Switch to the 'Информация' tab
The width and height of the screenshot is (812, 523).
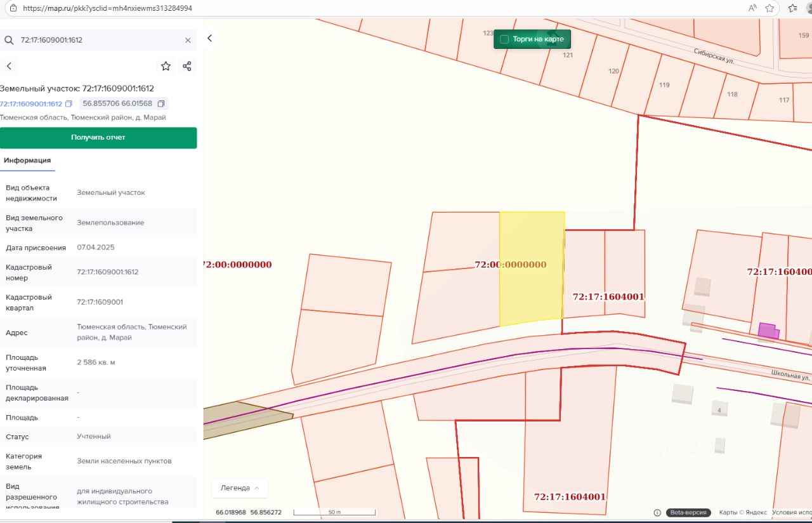[27, 161]
